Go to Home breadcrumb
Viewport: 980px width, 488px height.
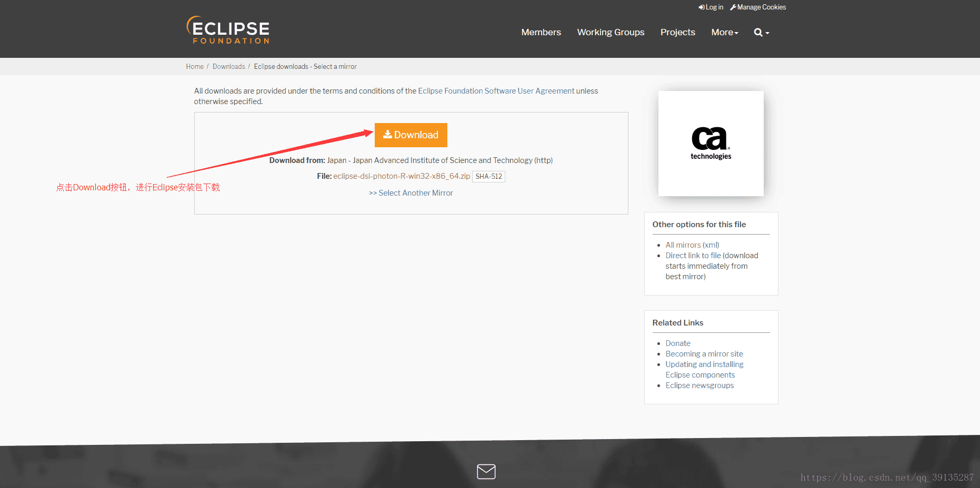click(195, 67)
